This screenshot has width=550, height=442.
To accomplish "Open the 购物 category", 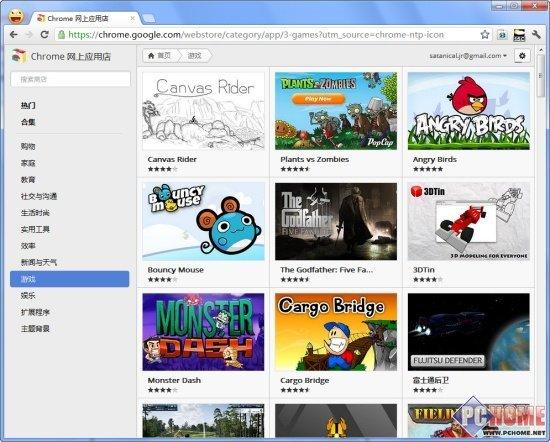I will [28, 146].
